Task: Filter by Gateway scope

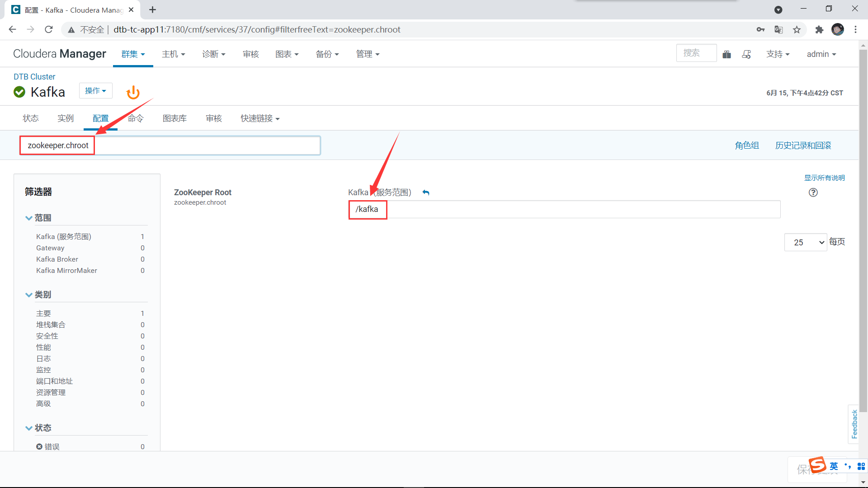Action: [50, 248]
